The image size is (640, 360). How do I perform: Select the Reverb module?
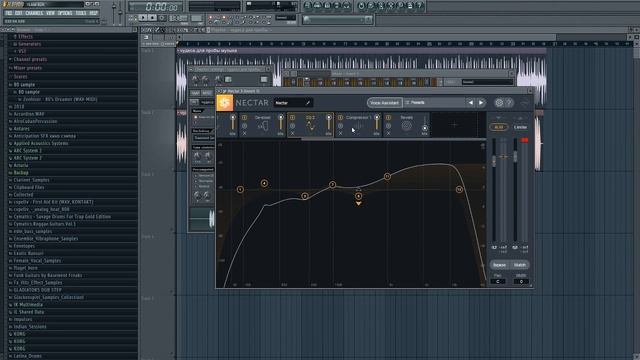click(406, 125)
